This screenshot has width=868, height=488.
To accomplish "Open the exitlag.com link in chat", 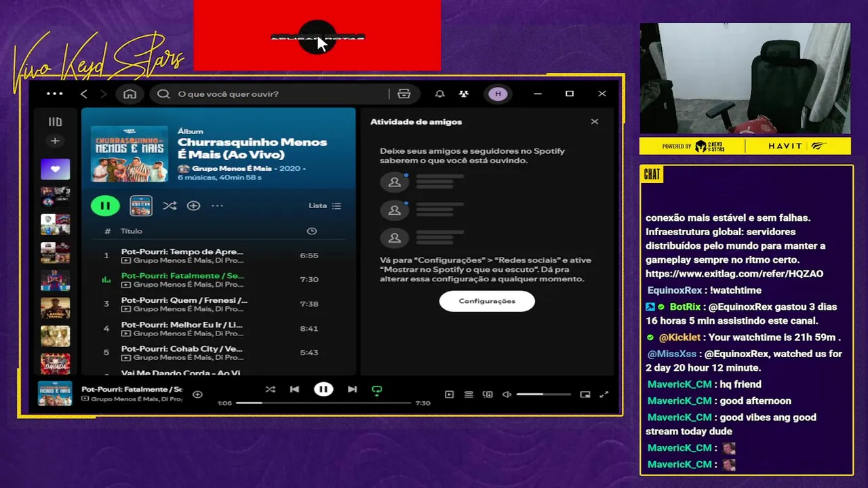I will tap(734, 274).
